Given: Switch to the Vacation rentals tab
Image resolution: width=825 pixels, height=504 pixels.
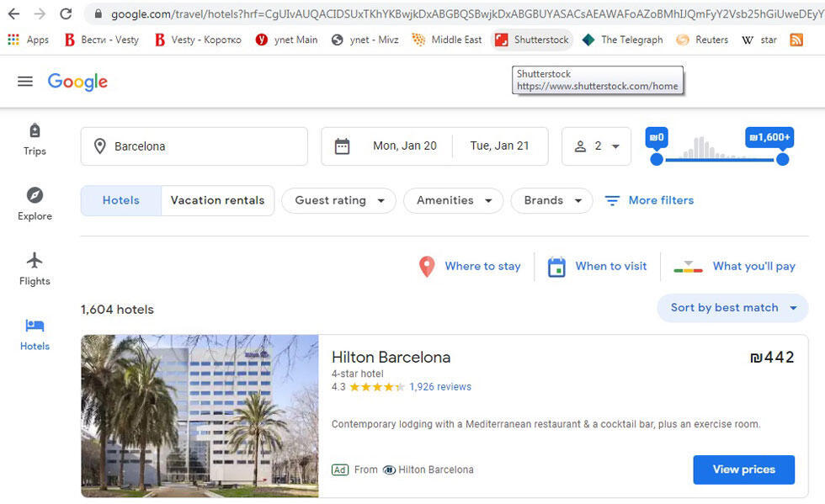Looking at the screenshot, I should (x=217, y=200).
